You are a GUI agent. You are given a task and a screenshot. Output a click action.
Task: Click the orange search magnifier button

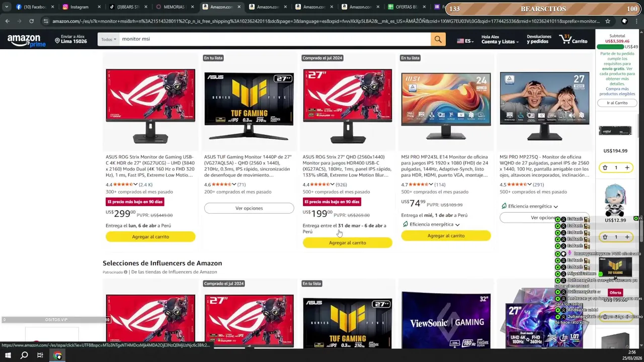(x=438, y=39)
